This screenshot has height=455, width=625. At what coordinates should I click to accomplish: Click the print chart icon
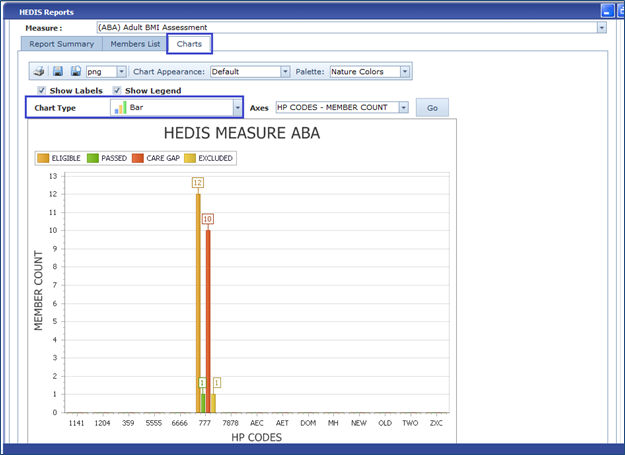click(x=39, y=72)
